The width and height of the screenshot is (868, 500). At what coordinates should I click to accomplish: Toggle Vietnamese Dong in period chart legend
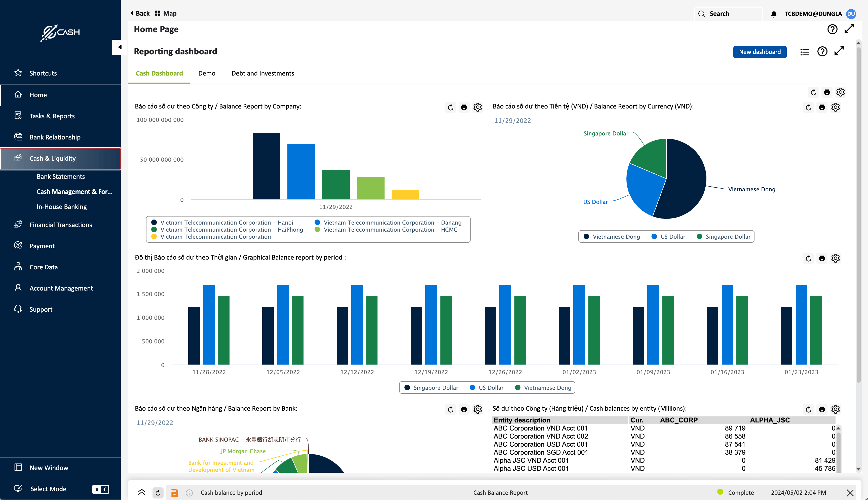(x=543, y=388)
